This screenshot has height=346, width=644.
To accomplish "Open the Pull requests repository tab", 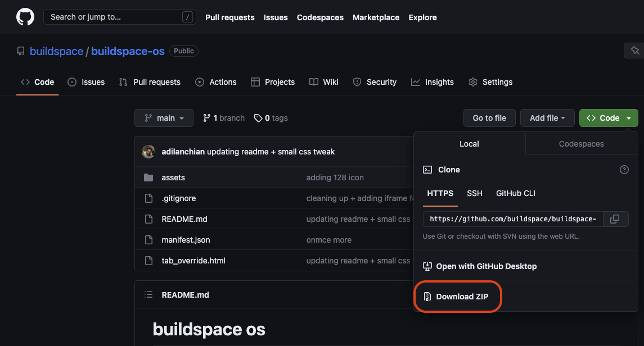I will [150, 82].
